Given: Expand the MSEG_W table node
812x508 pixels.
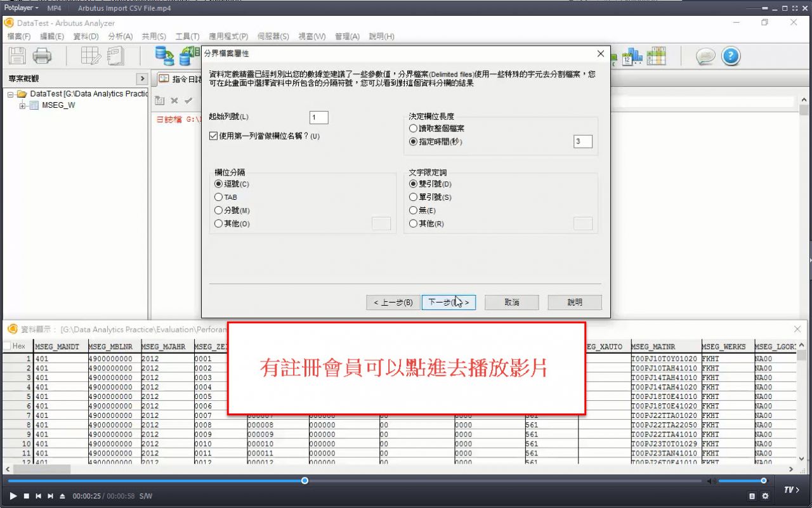Looking at the screenshot, I should coord(23,105).
